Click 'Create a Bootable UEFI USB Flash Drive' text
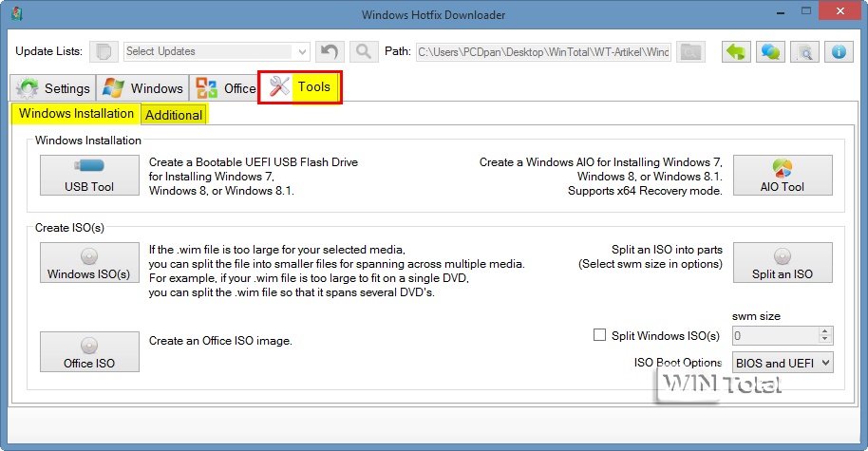This screenshot has width=868, height=451. (x=254, y=162)
